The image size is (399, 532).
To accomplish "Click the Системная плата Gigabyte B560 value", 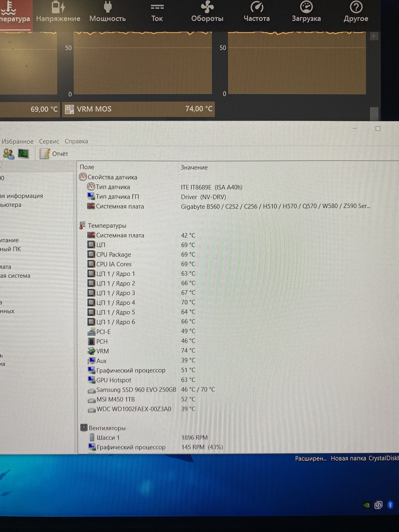I will tap(276, 206).
